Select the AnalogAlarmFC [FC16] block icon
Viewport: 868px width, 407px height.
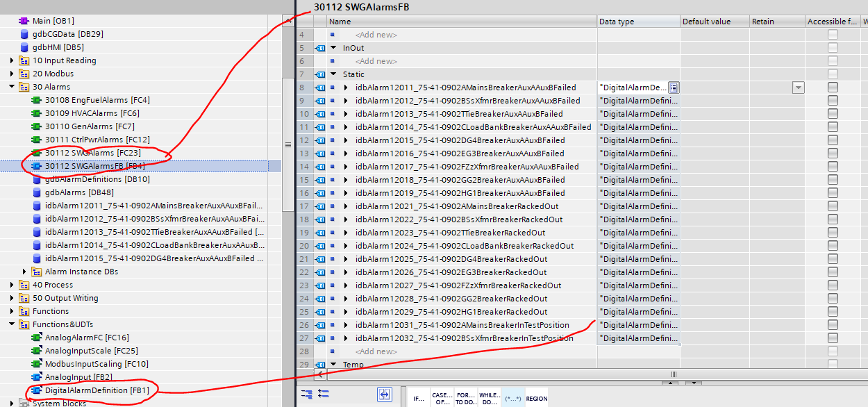pyautogui.click(x=37, y=338)
